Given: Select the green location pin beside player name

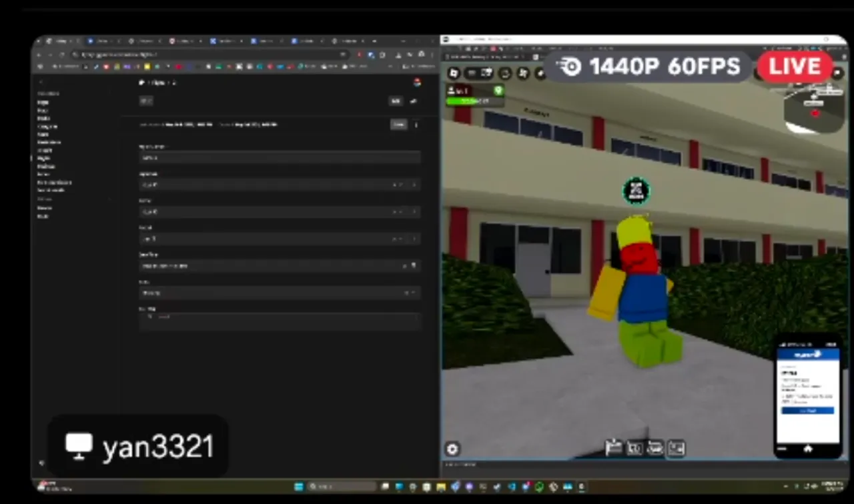Looking at the screenshot, I should point(498,91).
